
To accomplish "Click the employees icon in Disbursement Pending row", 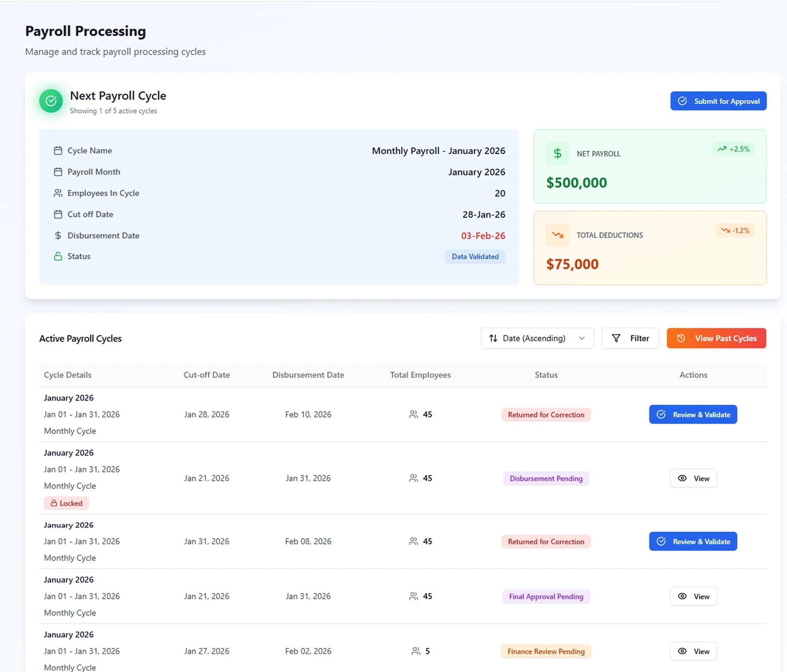I will (414, 478).
